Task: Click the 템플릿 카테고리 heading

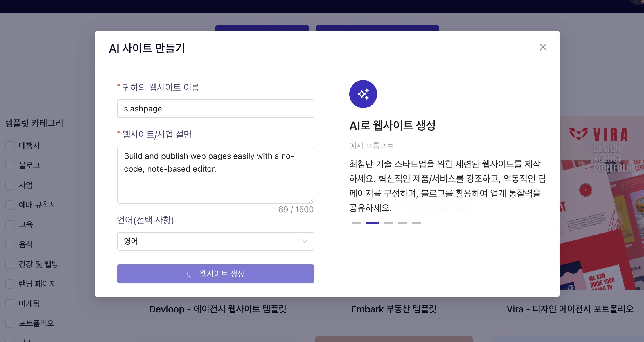Action: pyautogui.click(x=34, y=123)
